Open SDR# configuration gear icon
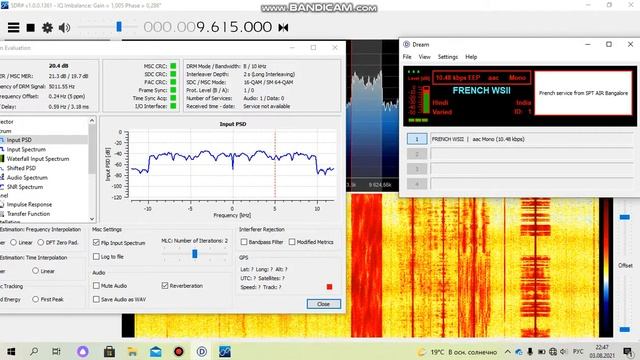The image size is (640, 360). click(47, 28)
